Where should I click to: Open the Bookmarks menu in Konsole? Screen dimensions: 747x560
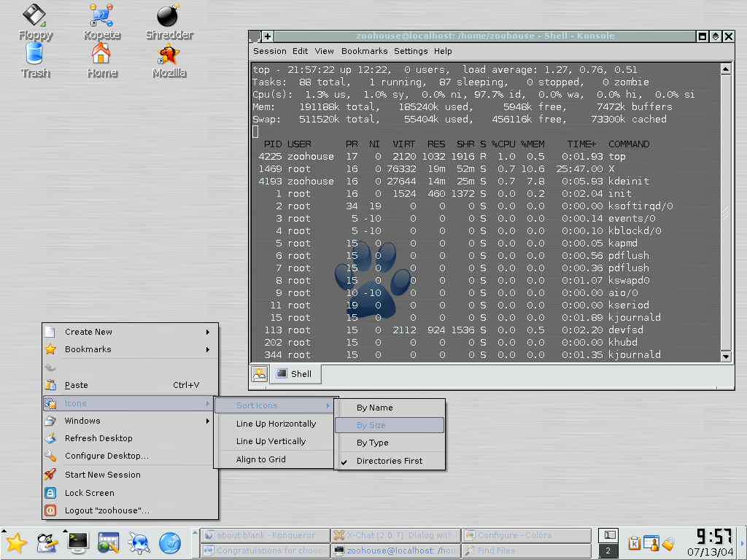(x=365, y=51)
